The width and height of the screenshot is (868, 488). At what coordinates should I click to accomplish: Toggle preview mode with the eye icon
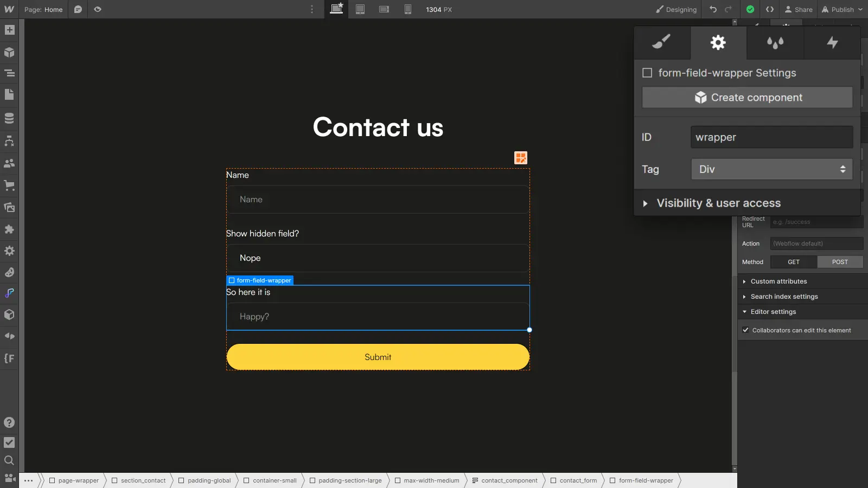[x=98, y=9]
